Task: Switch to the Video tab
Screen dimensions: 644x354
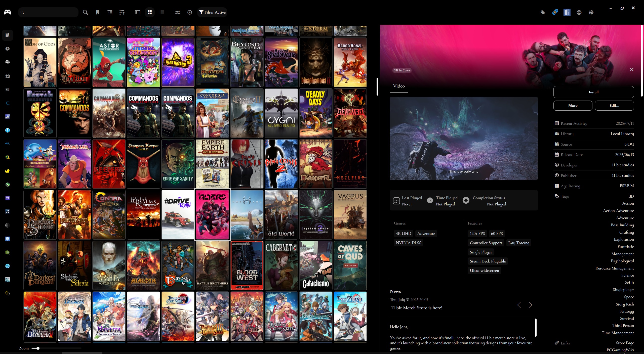Action: coord(399,86)
